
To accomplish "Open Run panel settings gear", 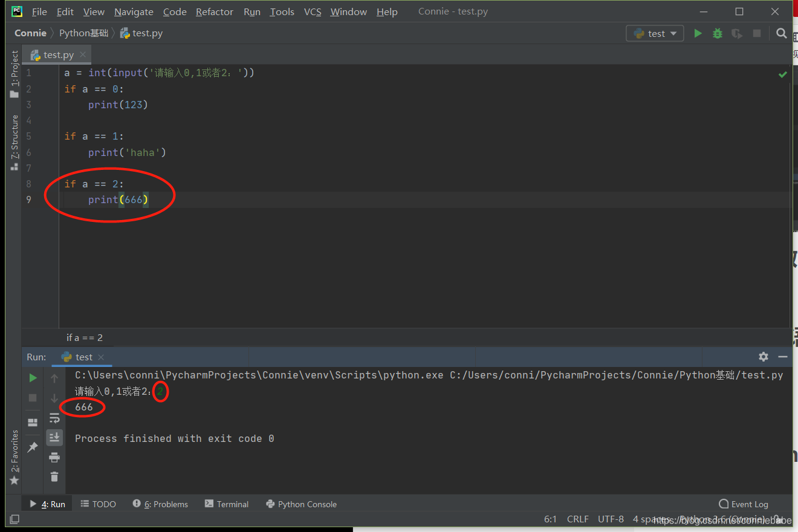I will (764, 357).
